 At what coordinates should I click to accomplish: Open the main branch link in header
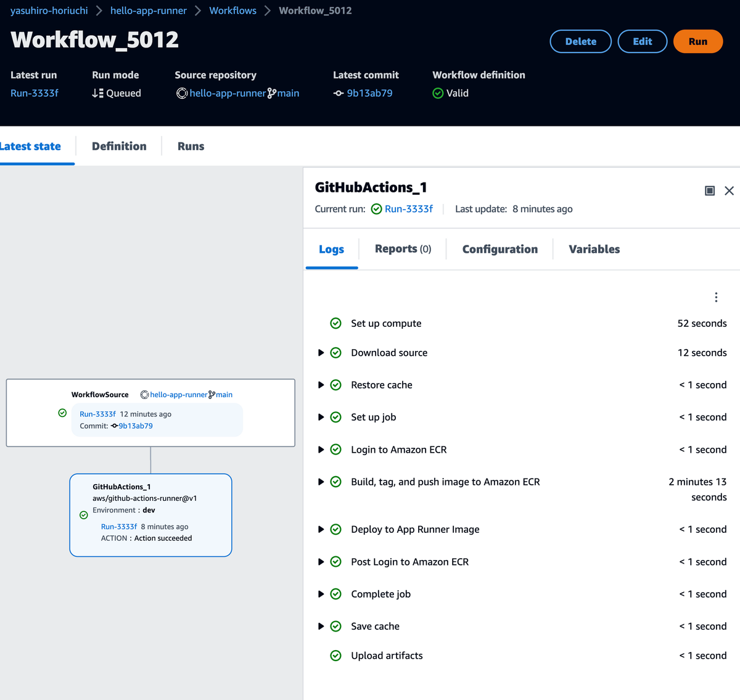click(x=288, y=93)
